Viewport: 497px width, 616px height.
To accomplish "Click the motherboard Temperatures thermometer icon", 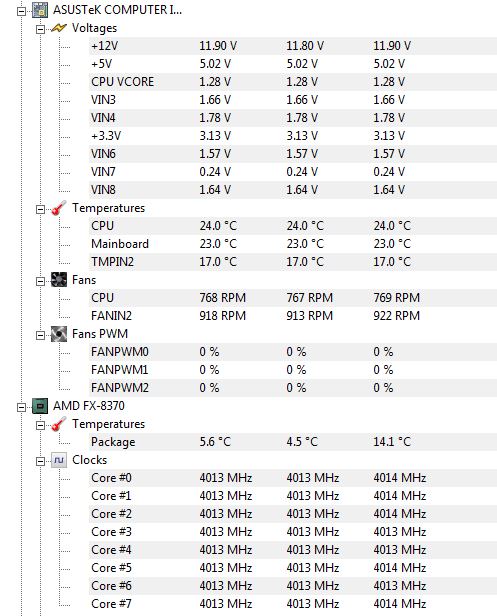I will point(59,208).
